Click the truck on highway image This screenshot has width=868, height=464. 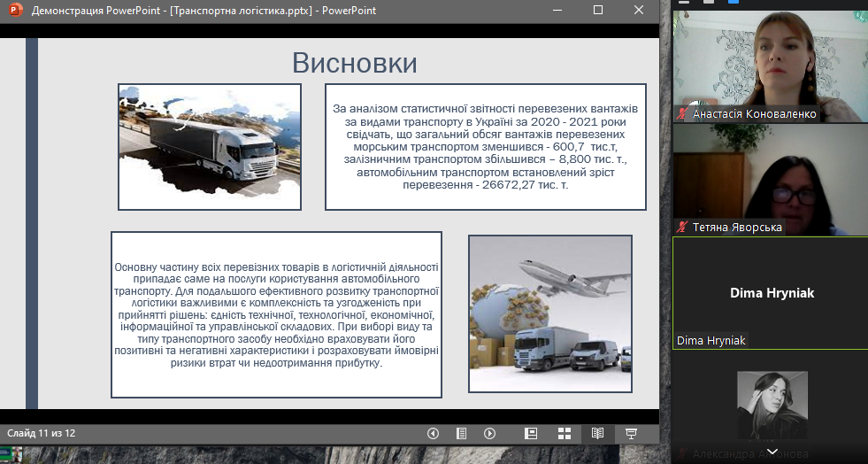coord(210,147)
